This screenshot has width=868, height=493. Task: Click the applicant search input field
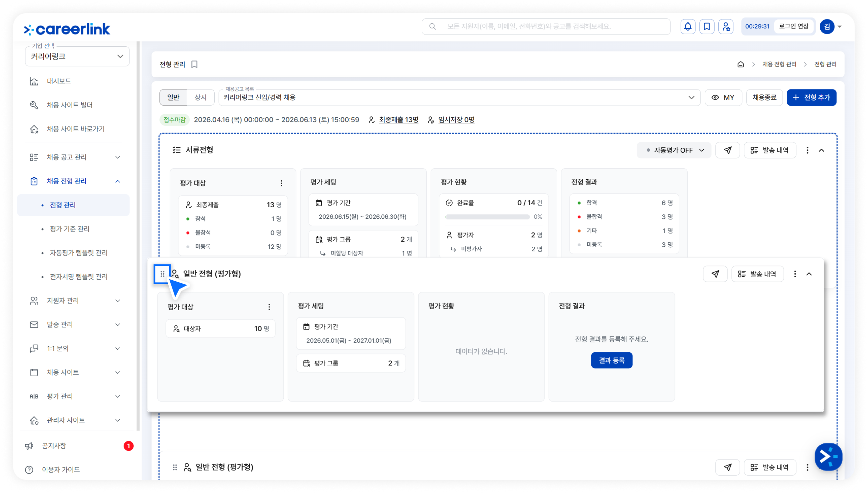coord(546,26)
